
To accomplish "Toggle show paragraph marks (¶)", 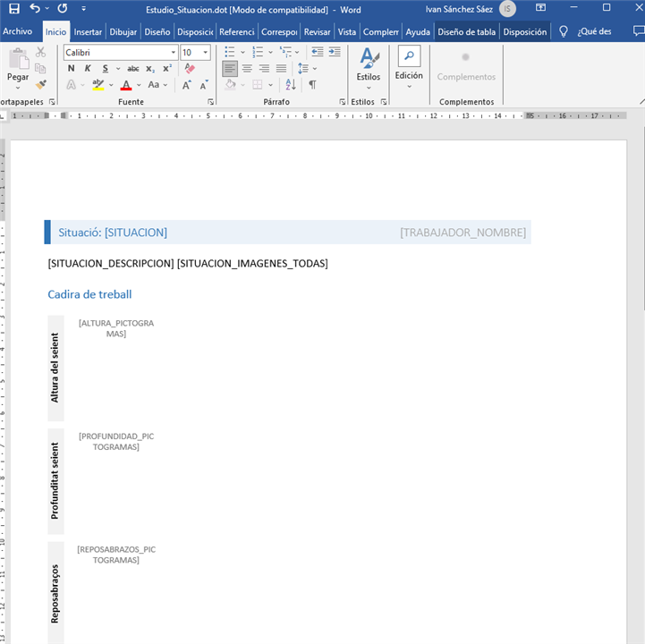I will click(312, 85).
